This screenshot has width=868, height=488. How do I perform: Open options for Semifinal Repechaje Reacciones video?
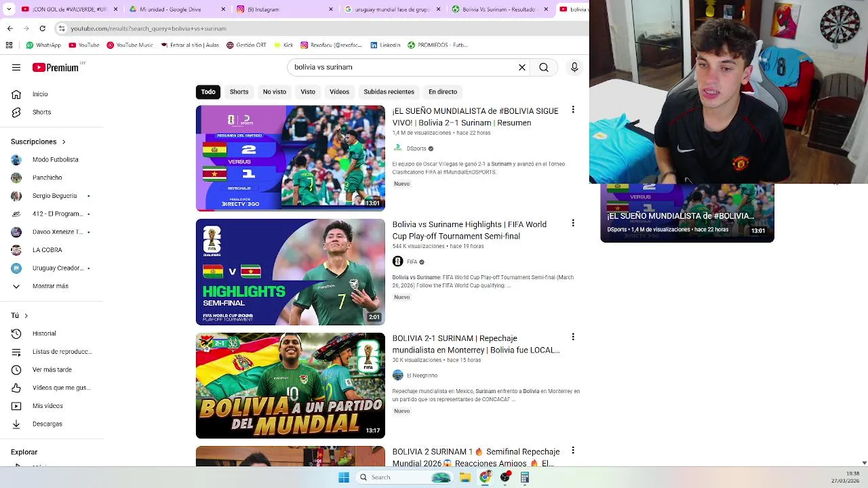click(x=573, y=451)
